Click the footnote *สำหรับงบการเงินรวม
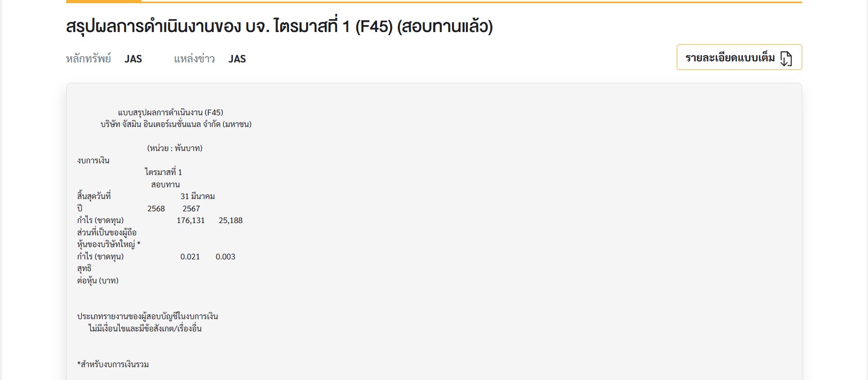 (113, 364)
